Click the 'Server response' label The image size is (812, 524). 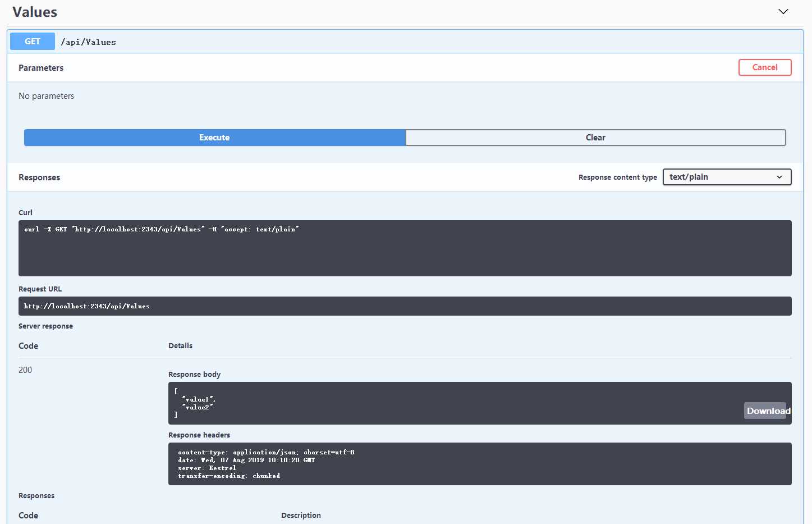(x=45, y=326)
